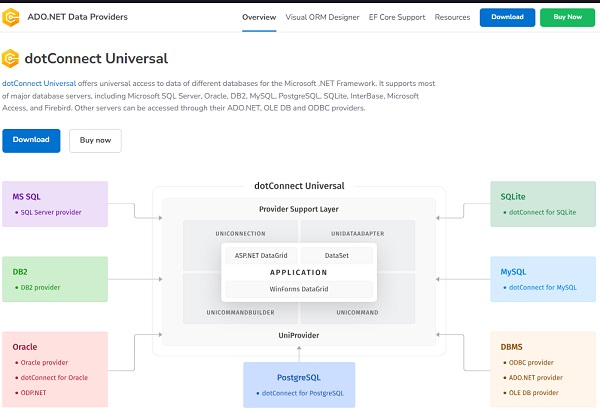
Task: Click the Oracle provider item
Action: [x=44, y=362]
